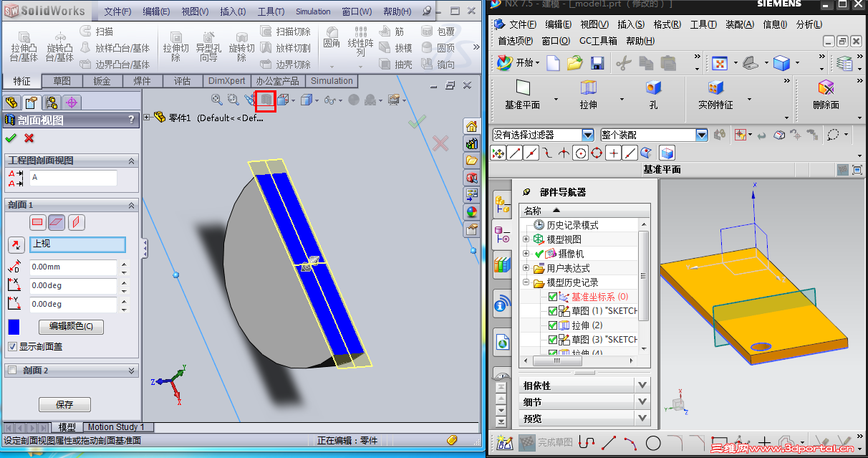Click SolidWorks 拉伸凸台/基体 extrude boss tool
The height and width of the screenshot is (458, 868).
(x=24, y=46)
